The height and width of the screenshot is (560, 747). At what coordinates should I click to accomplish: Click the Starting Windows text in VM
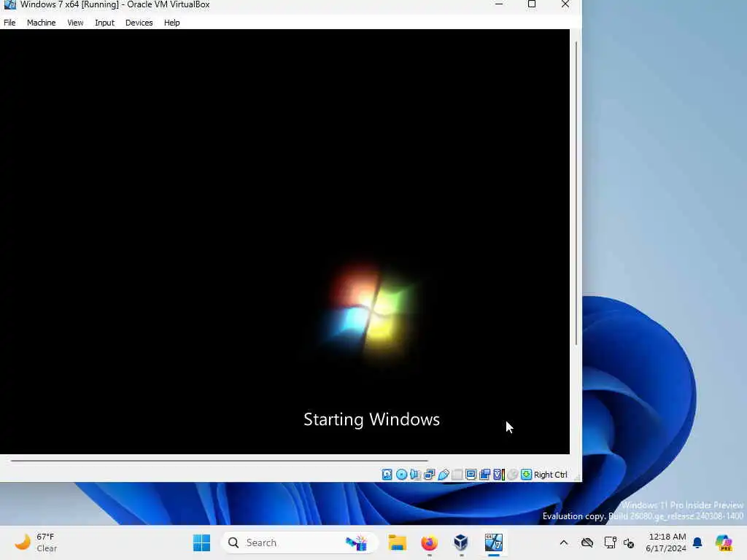click(x=371, y=419)
